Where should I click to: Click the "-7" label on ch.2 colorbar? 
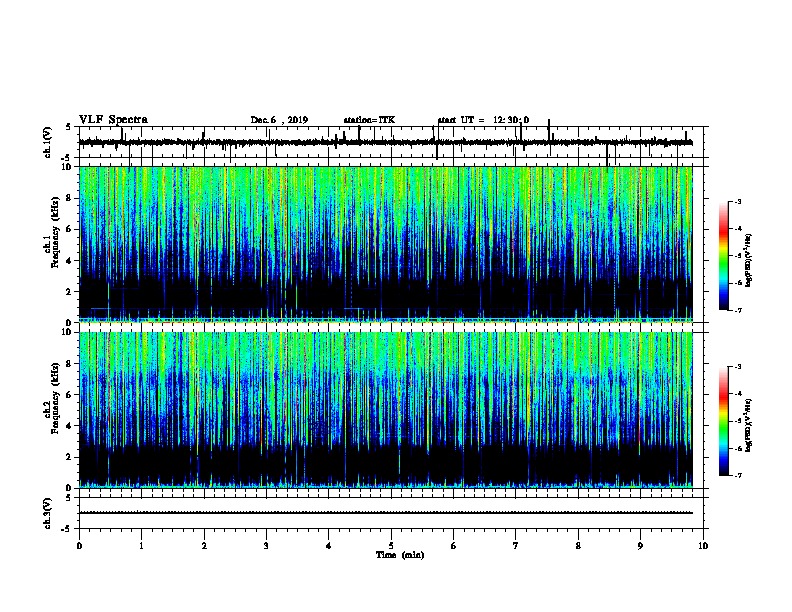coord(738,475)
